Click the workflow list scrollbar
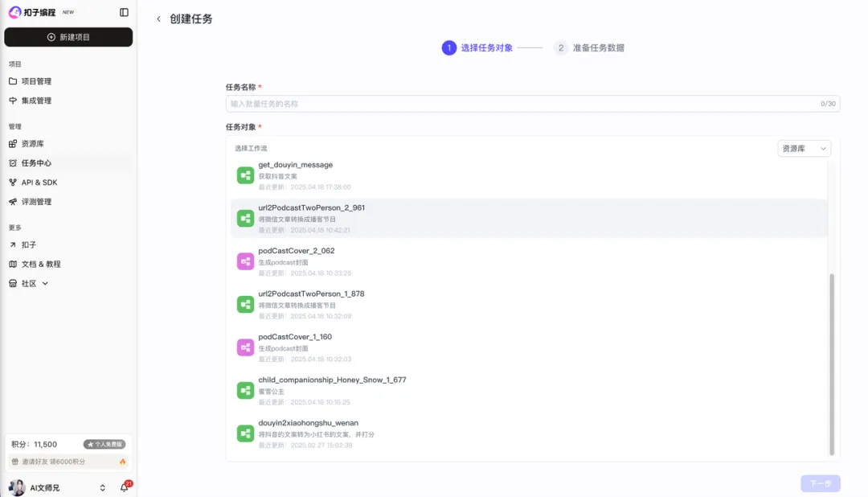Viewport: 868px width, 497px height. pos(832,364)
